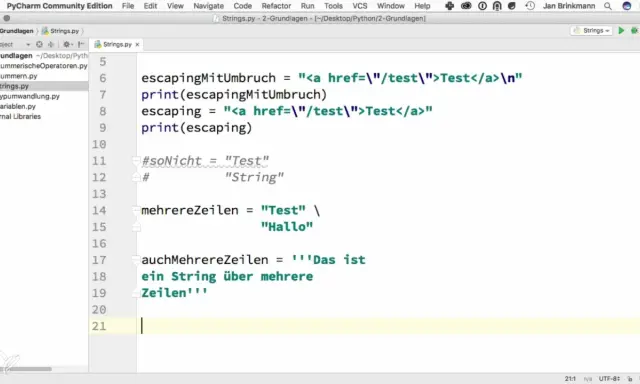Click the Jan Brinkmann user name in menu bar

569,6
